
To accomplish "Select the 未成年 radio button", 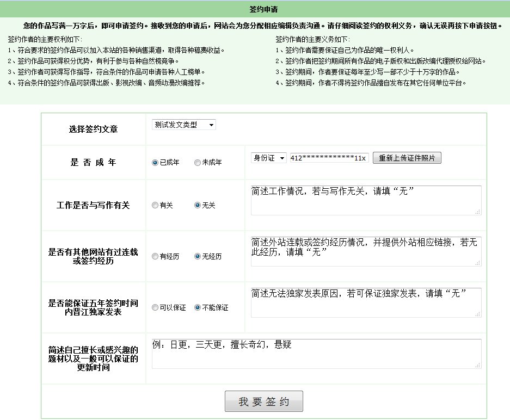I will click(196, 162).
